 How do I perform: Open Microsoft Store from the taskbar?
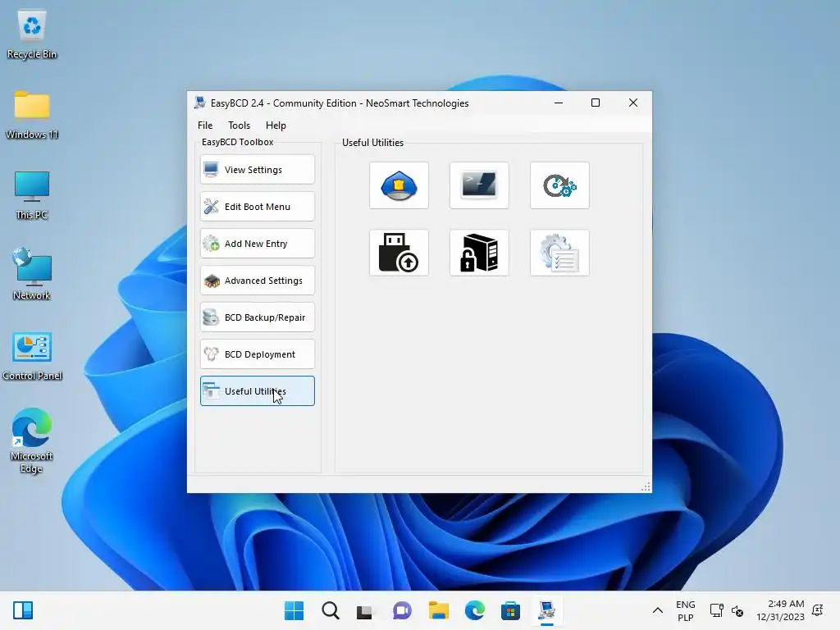coord(510,610)
